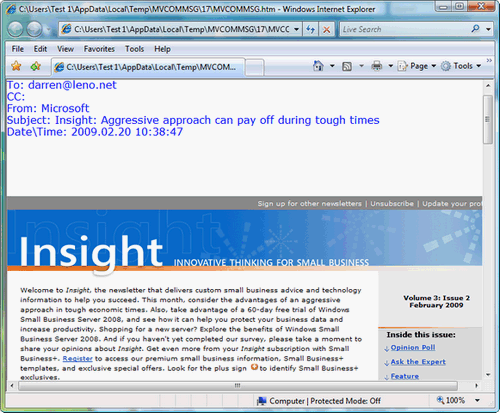Click the horizontal scrollbar thumb
The image size is (500, 413).
pos(238,386)
